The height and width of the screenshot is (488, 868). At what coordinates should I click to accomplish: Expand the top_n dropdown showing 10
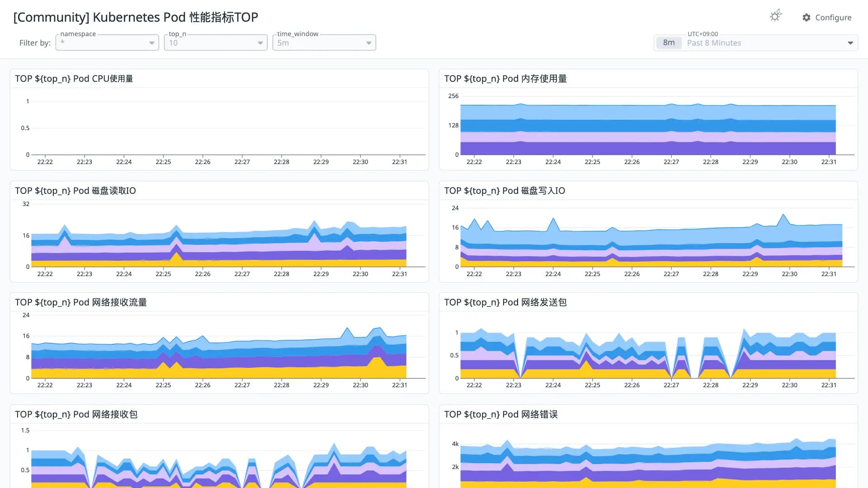[216, 43]
